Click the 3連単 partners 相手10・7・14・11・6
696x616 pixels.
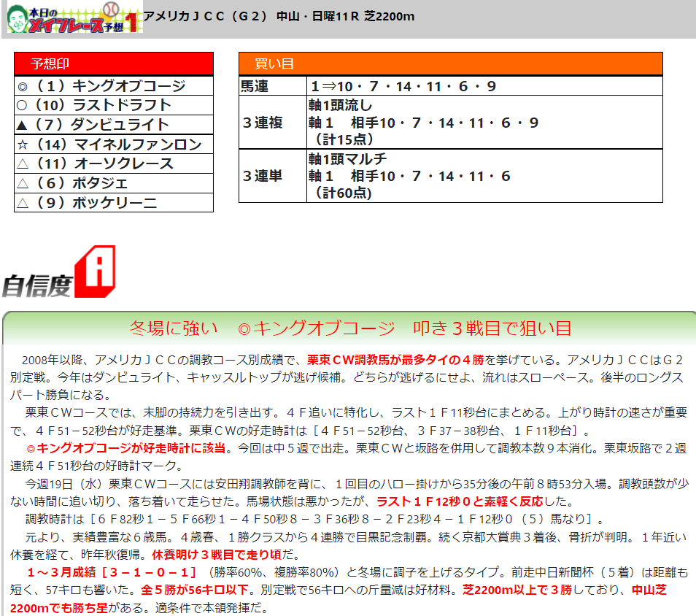click(x=430, y=177)
